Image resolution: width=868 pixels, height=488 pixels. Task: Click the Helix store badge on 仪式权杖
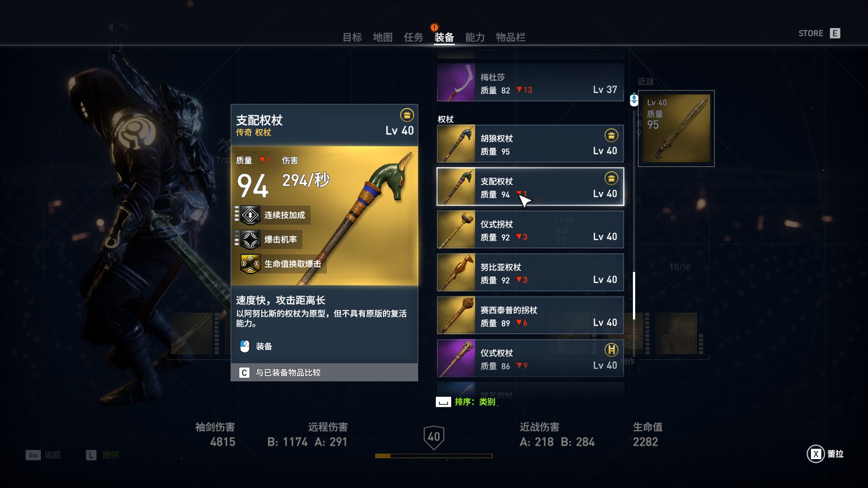pyautogui.click(x=611, y=350)
